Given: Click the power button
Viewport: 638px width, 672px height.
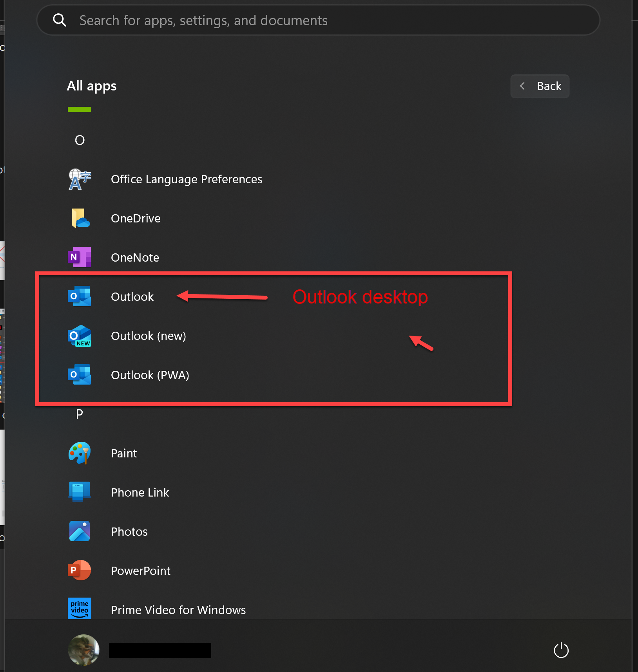Looking at the screenshot, I should coord(561,650).
